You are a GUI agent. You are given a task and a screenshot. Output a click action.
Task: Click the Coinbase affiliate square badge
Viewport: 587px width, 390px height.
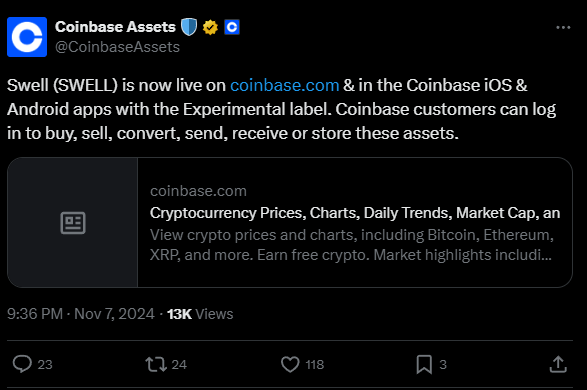(x=232, y=27)
